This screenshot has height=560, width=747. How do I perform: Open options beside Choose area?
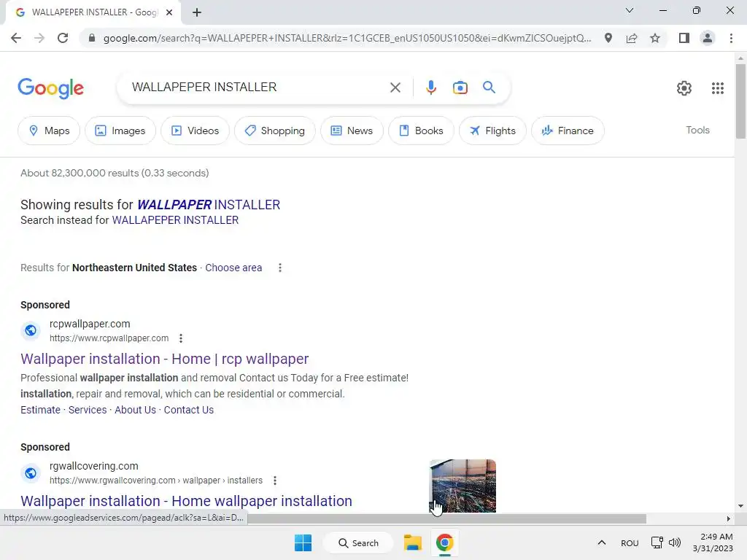(x=280, y=268)
